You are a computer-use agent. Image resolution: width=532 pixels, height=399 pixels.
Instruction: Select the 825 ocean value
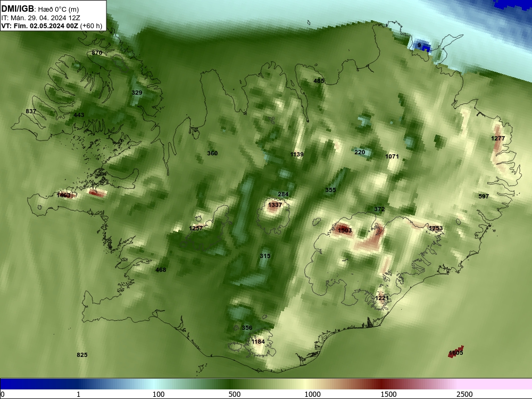pos(82,355)
